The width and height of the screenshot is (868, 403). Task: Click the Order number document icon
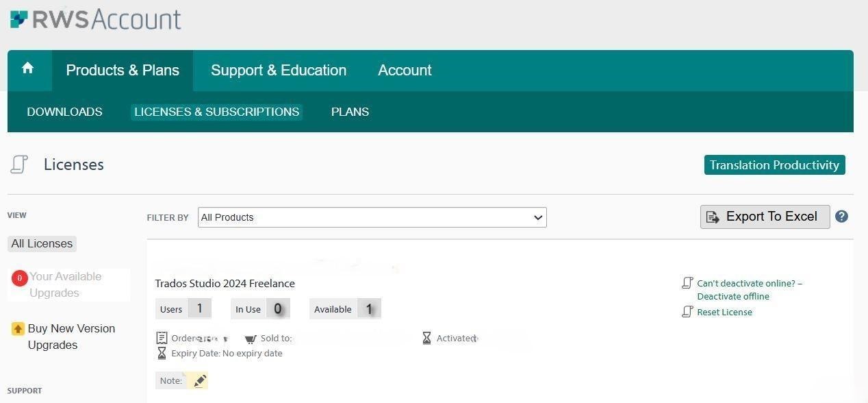[x=162, y=338]
